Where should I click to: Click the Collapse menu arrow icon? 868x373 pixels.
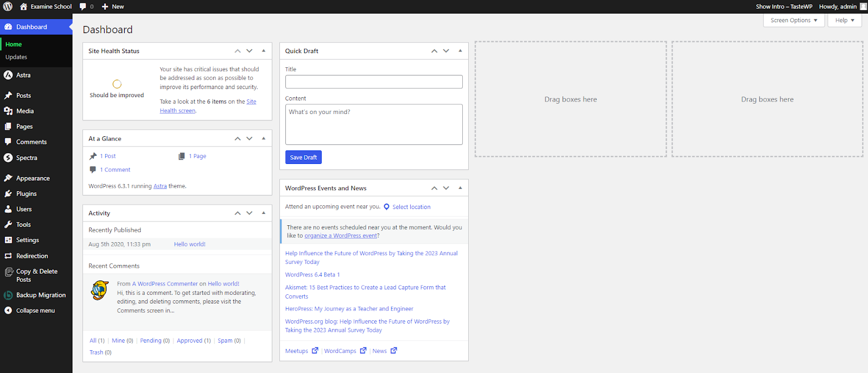tap(8, 311)
